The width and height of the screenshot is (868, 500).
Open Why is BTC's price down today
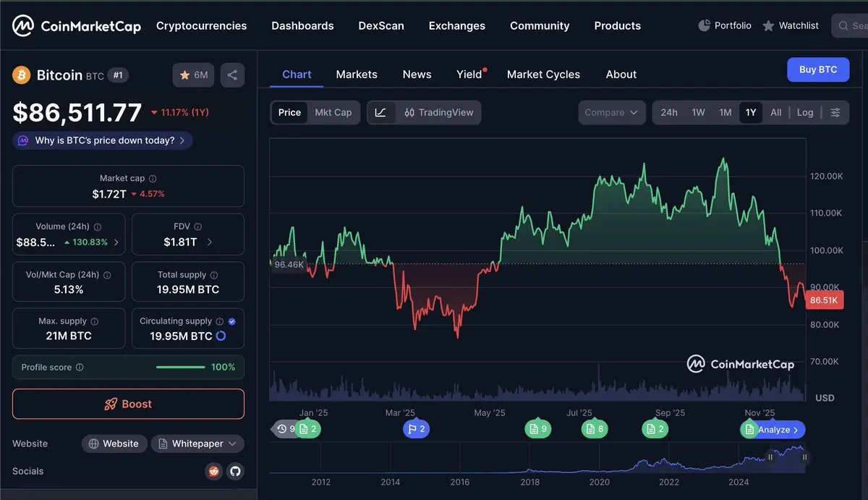pos(102,140)
